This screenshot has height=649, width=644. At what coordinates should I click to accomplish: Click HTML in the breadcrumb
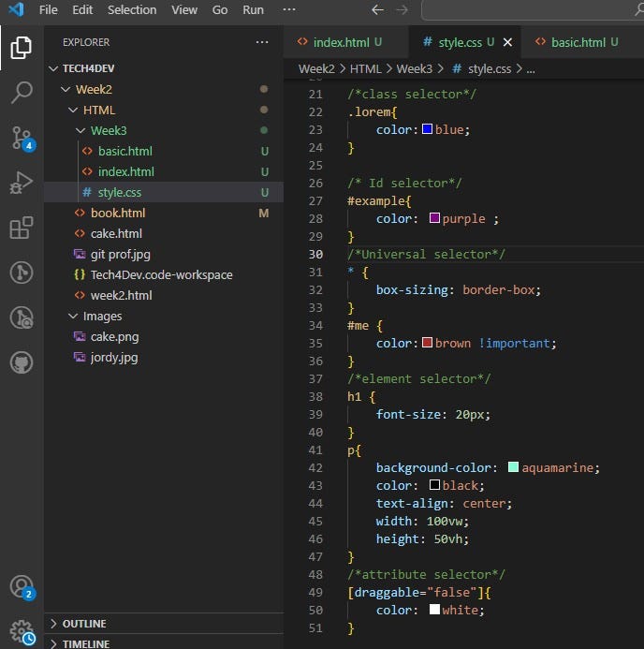click(x=366, y=68)
